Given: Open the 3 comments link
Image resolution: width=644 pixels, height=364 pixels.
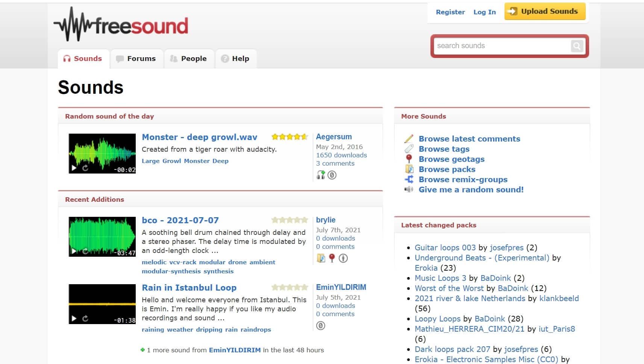Looking at the screenshot, I should [x=335, y=163].
